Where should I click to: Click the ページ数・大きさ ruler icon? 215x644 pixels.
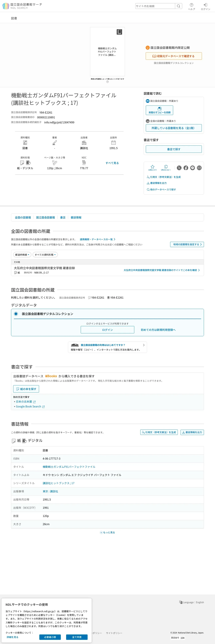tap(55, 163)
